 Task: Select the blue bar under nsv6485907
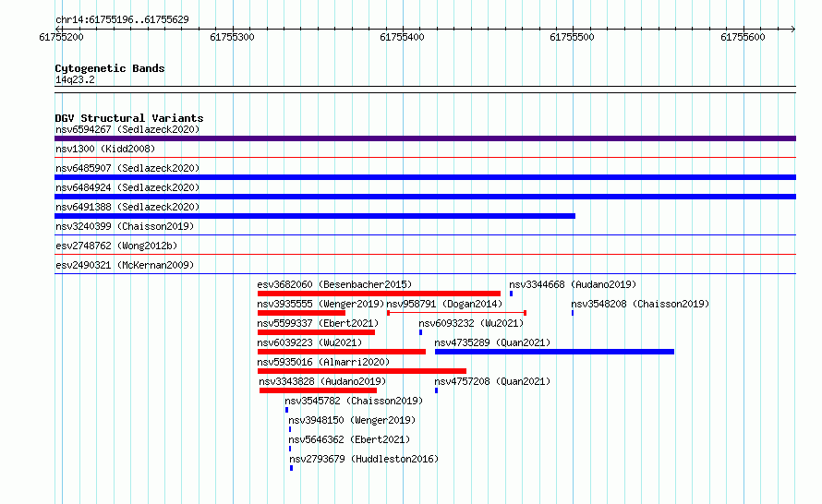(x=425, y=177)
